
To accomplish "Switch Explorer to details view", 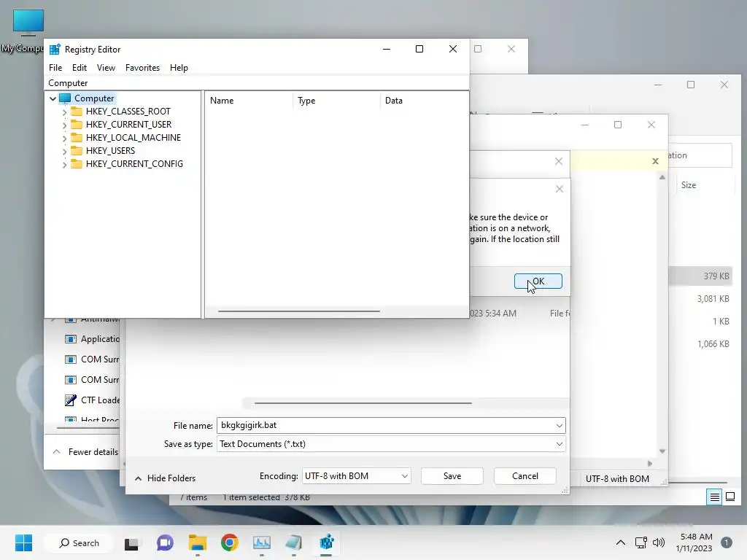I will tap(715, 497).
